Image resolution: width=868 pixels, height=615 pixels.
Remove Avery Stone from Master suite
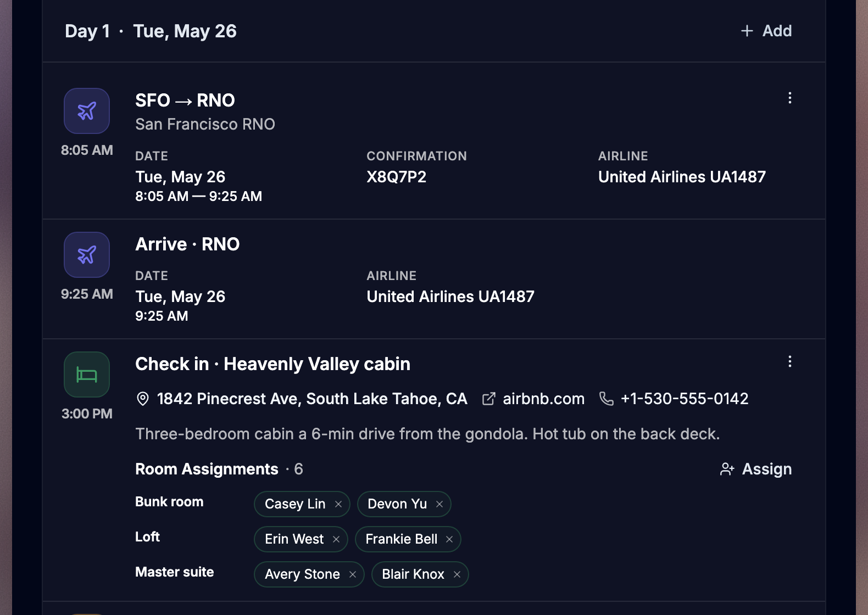point(353,574)
